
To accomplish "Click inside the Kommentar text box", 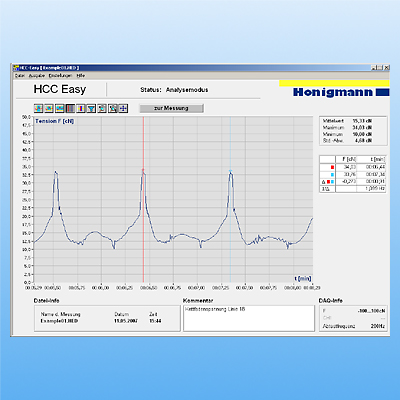I will 249,318.
